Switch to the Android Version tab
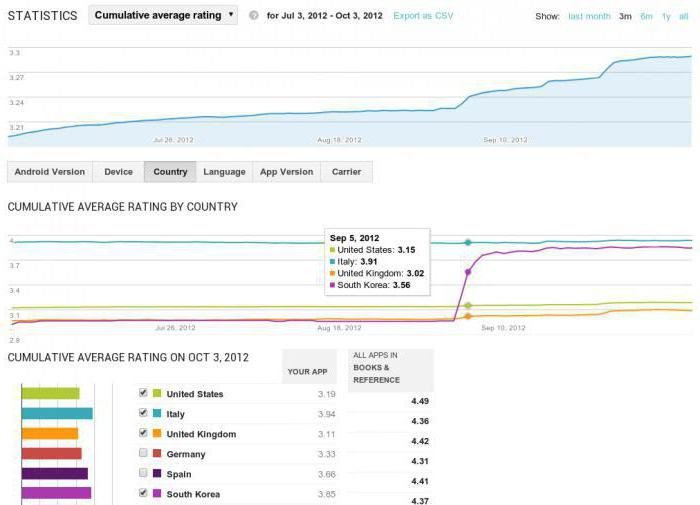Image resolution: width=700 pixels, height=505 pixels. point(50,172)
